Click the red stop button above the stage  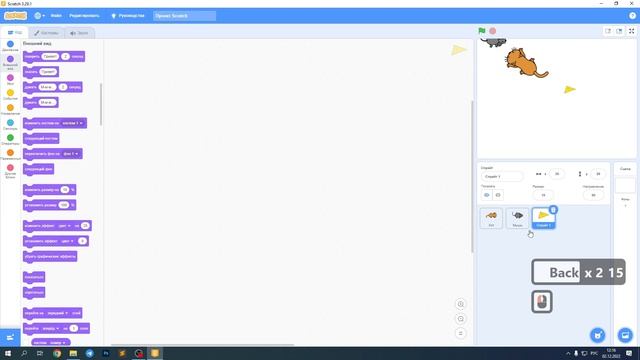(493, 31)
